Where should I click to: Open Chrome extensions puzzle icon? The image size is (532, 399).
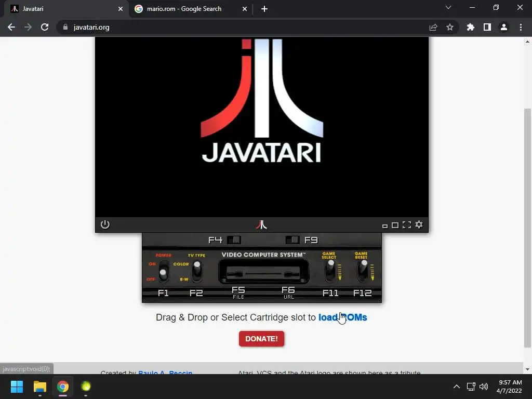471,27
